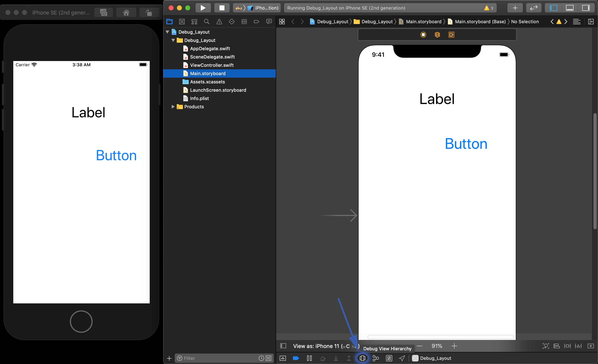Select the Button on storyboard canvas
598x364 pixels.
tap(466, 144)
